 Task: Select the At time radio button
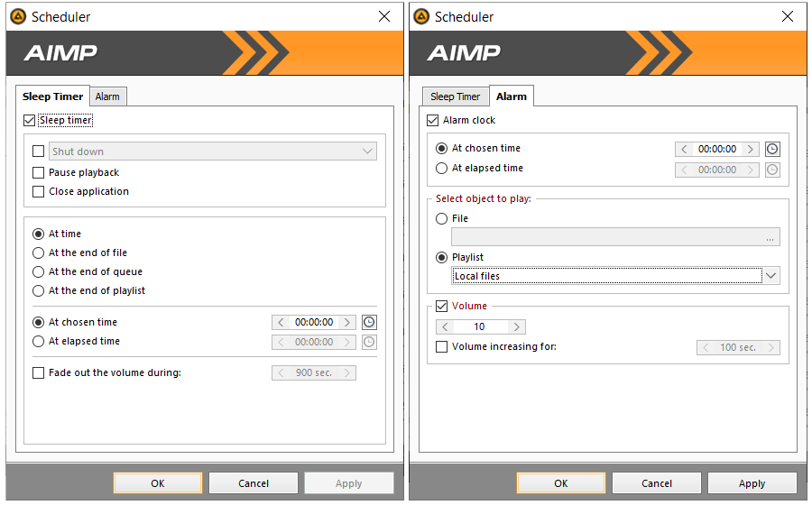tap(38, 234)
